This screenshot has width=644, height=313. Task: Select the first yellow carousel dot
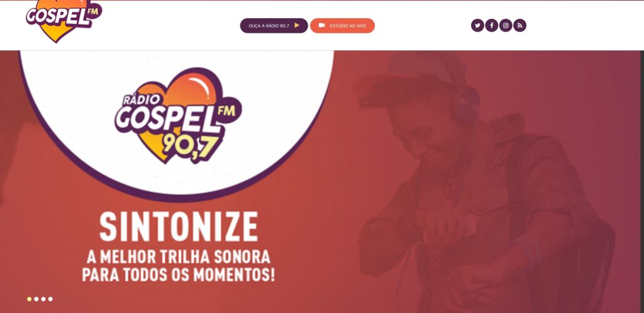click(29, 299)
